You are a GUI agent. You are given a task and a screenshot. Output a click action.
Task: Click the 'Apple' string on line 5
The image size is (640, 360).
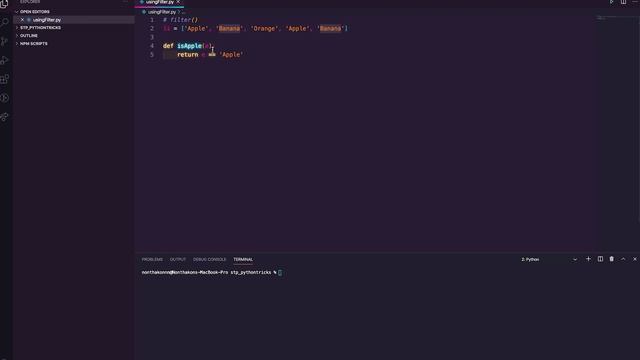[x=231, y=54]
